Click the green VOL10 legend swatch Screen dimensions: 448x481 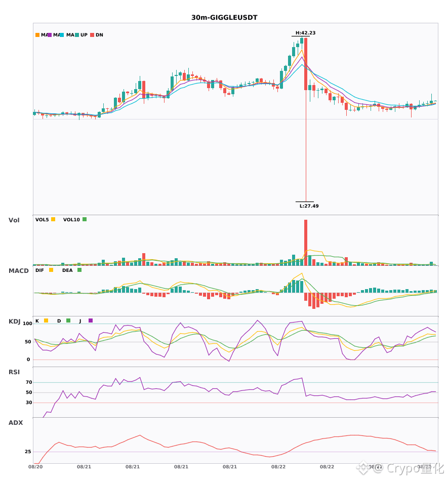coord(85,219)
